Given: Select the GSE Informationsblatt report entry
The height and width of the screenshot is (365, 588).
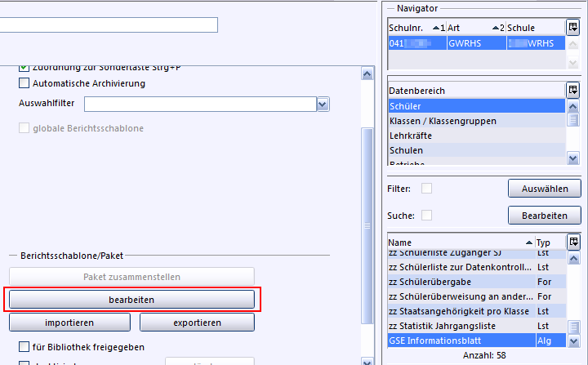Looking at the screenshot, I should click(x=461, y=341).
